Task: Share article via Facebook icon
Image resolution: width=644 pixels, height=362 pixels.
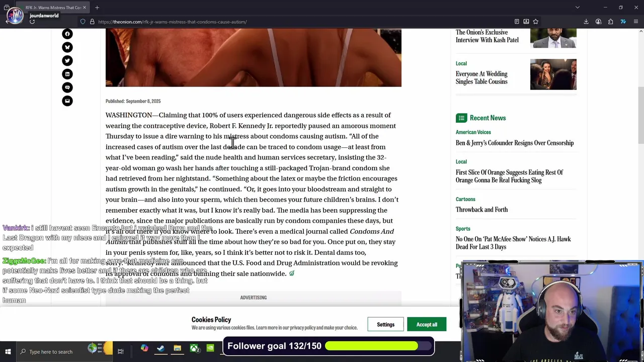Action: pyautogui.click(x=67, y=34)
